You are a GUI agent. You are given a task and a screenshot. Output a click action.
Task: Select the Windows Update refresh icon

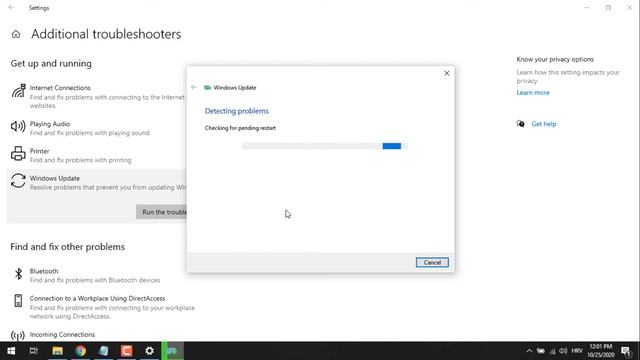click(18, 181)
